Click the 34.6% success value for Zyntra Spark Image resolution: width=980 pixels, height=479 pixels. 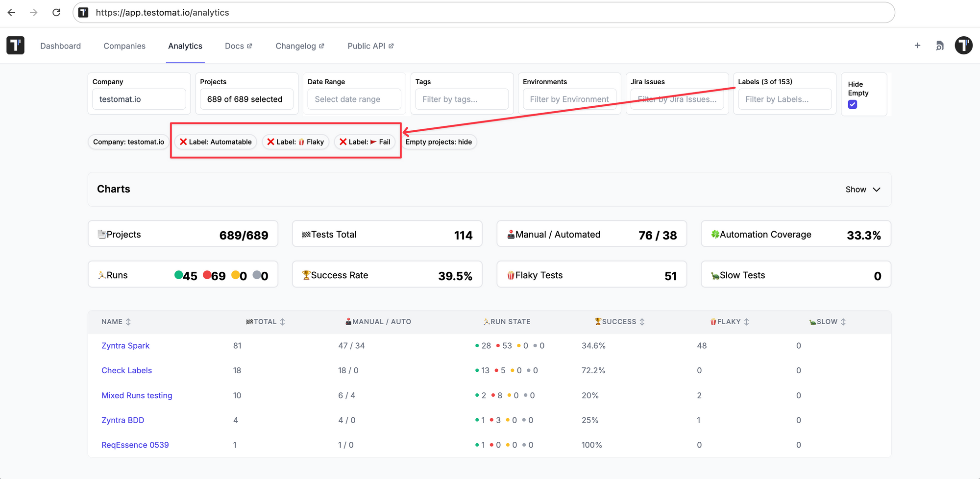pyautogui.click(x=593, y=346)
